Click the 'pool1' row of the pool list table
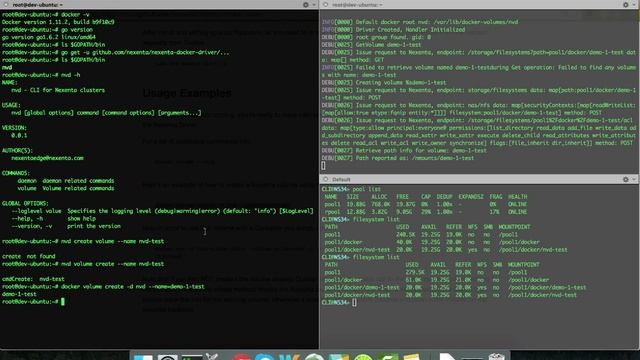Viewport: 640px width, 360px height. pos(426,204)
